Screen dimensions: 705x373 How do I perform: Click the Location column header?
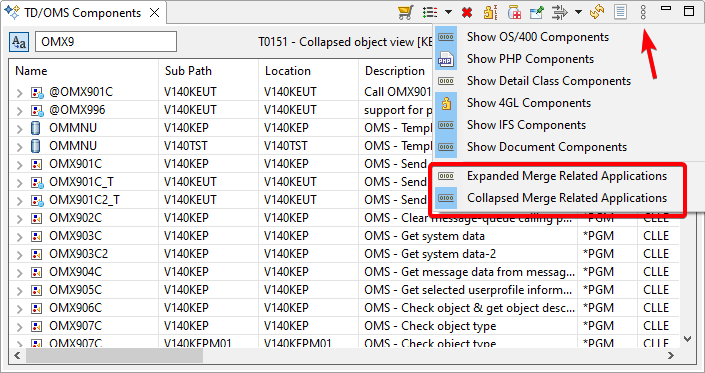(288, 71)
